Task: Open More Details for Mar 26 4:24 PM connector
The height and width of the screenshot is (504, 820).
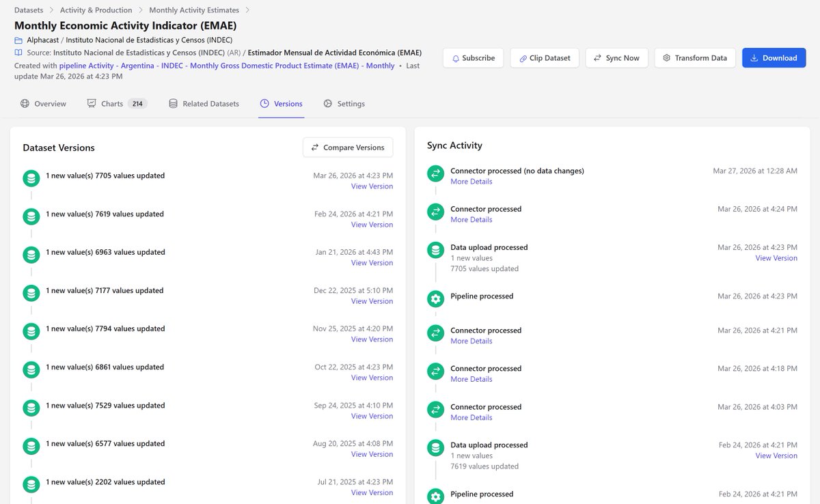Action: point(471,220)
